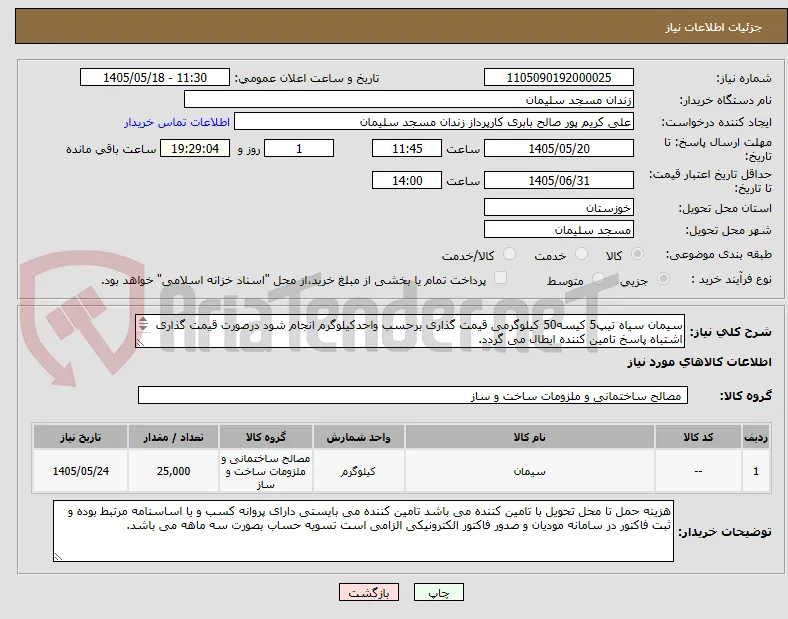Click the جزئیات اطلاعات نیاز page title
The width and height of the screenshot is (788, 619).
714,27
